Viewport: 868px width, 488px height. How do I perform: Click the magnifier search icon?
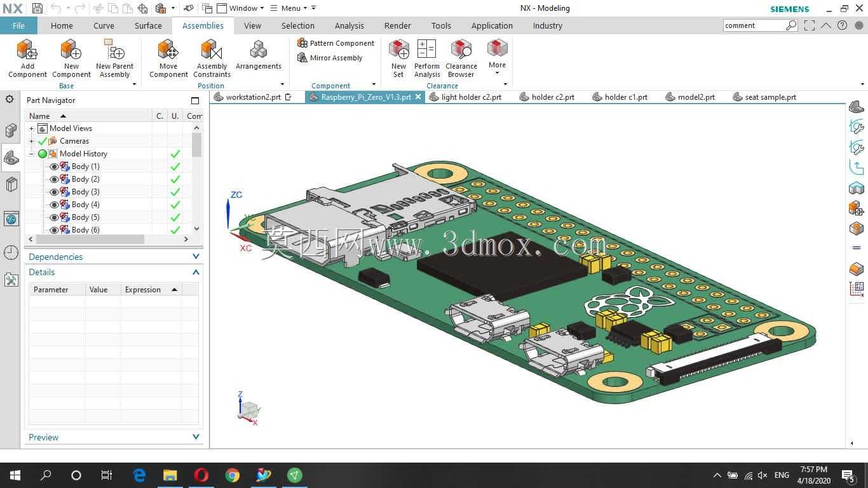point(791,25)
